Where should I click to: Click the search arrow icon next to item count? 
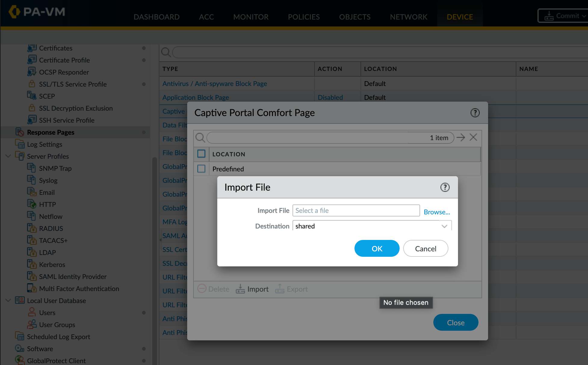click(461, 137)
